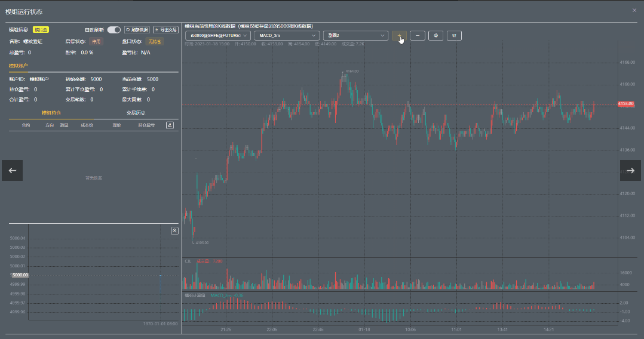Open the rb0000@SHFE contract dropdown

217,35
